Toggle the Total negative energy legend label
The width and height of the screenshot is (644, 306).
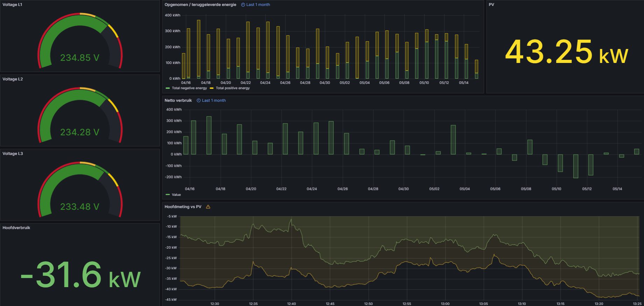pyautogui.click(x=189, y=88)
